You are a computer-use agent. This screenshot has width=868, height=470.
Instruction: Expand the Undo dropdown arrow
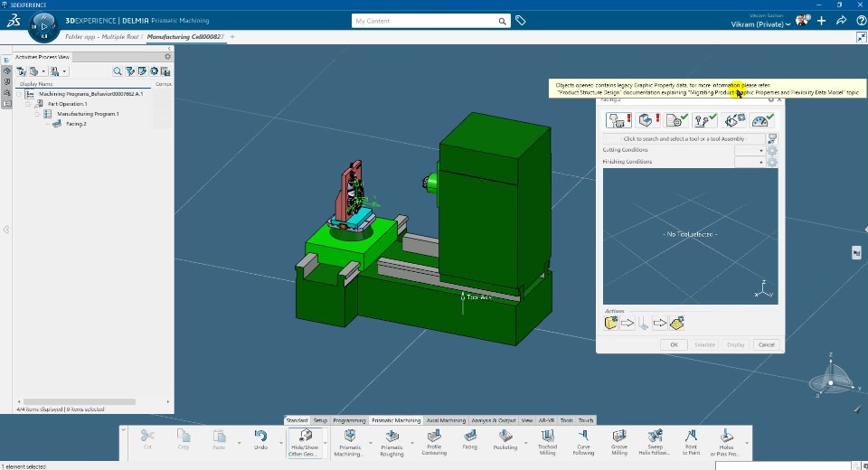280,443
